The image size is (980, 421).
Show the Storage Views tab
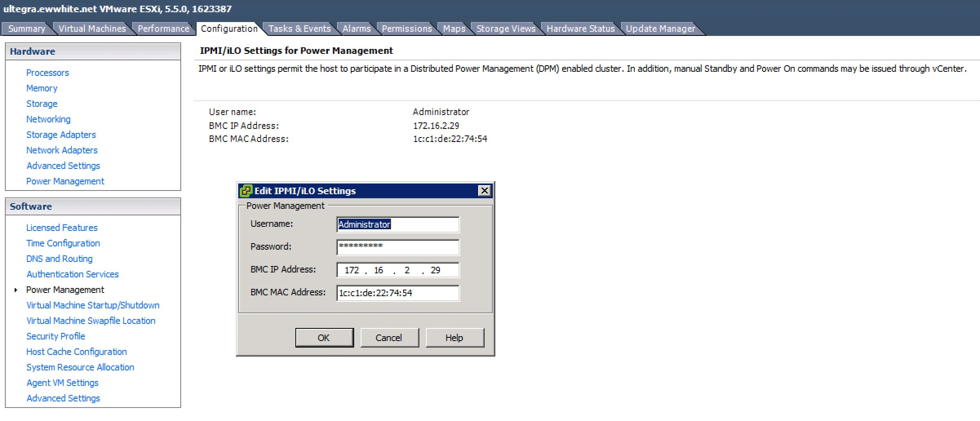pos(506,29)
